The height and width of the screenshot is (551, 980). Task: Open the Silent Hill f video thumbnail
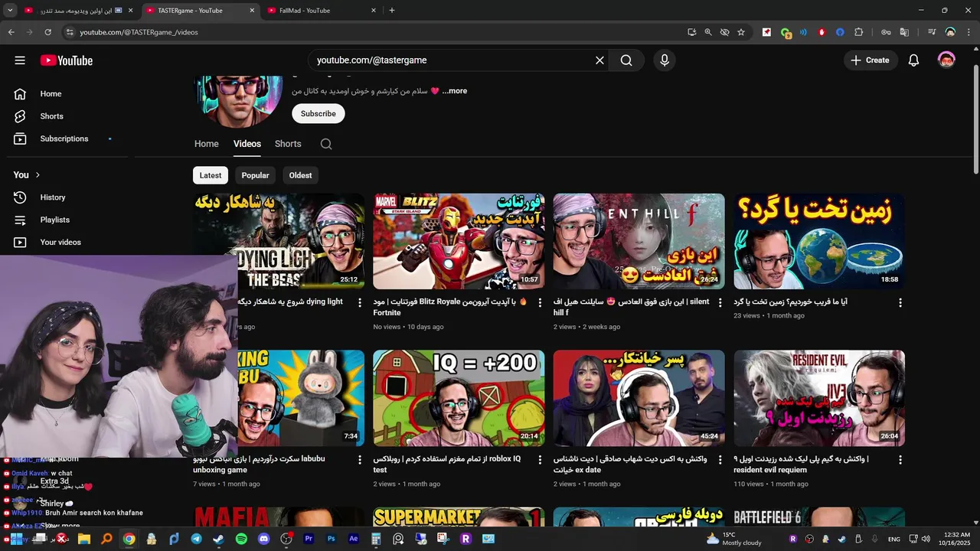pos(639,241)
